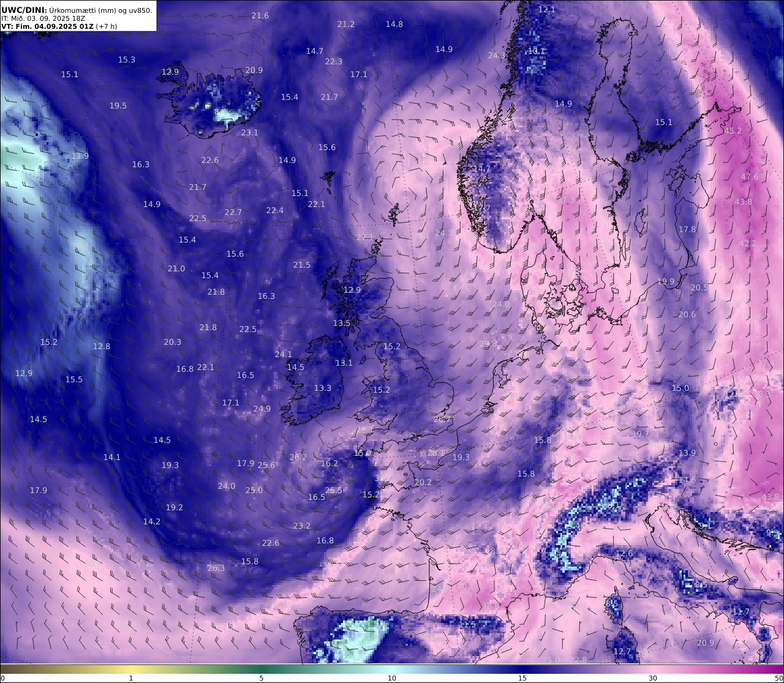Click the map value 14.2
Screen dimensions: 784x683
[x=152, y=521]
